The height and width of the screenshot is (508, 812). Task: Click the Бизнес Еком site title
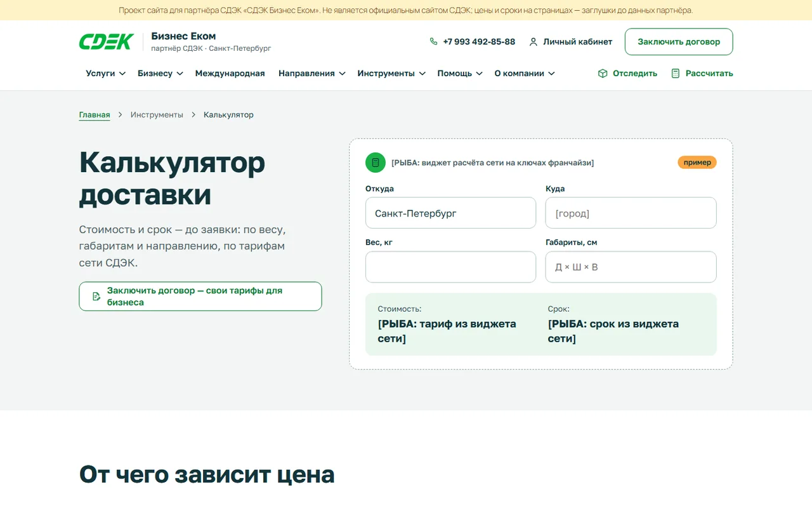tap(183, 36)
